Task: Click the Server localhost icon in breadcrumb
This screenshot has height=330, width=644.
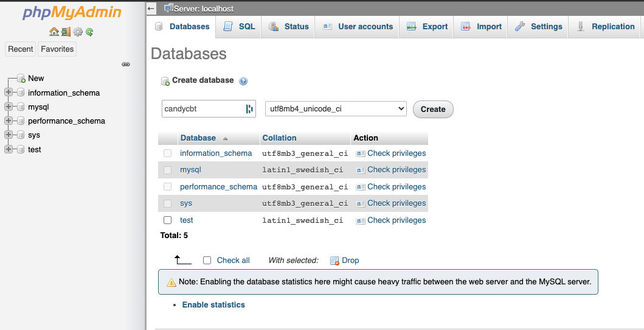Action: tap(168, 8)
